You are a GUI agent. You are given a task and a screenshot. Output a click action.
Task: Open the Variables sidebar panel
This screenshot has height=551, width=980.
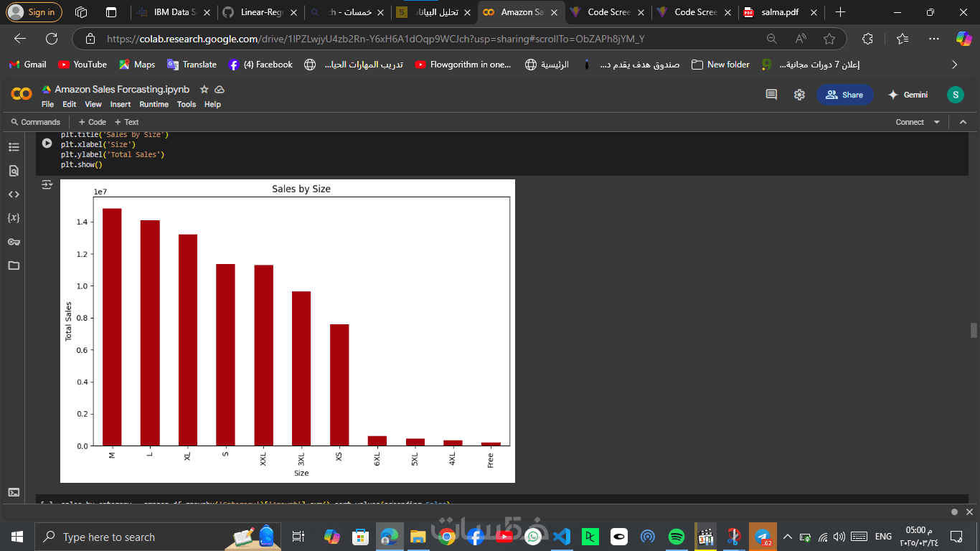(14, 218)
